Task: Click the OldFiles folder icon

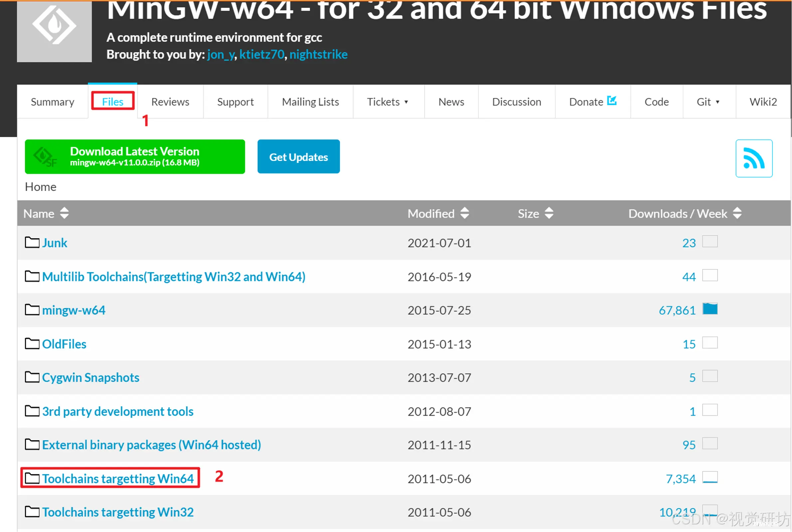Action: [x=32, y=344]
